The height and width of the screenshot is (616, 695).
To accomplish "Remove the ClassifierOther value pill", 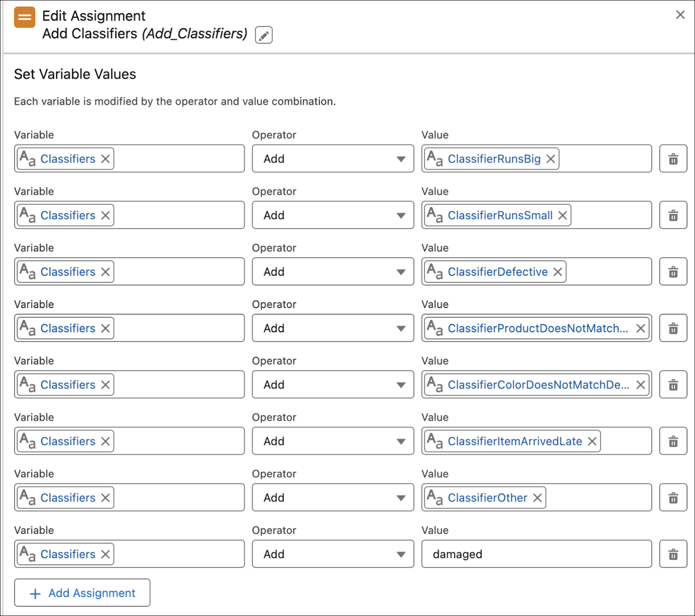I will [537, 498].
